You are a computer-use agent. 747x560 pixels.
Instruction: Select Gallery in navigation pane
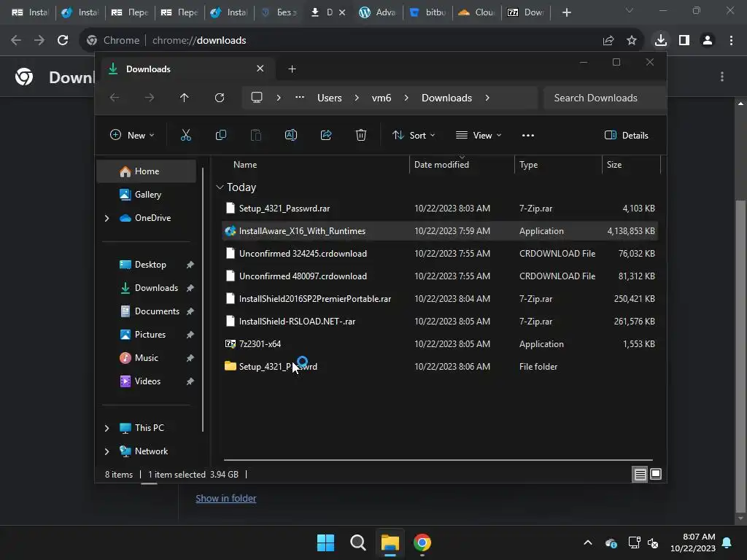(146, 195)
